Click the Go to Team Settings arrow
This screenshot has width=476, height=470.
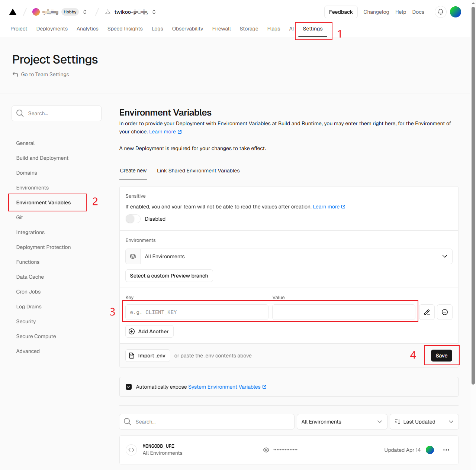(x=15, y=74)
